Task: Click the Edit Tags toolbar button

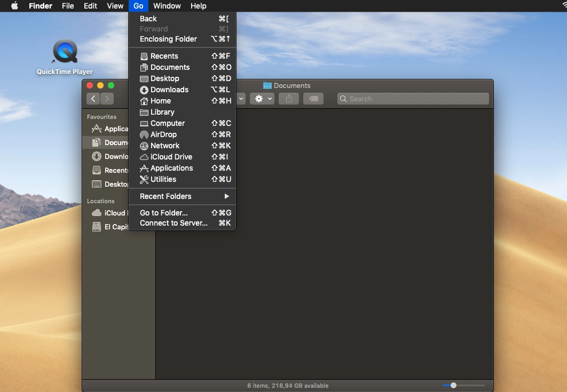Action: (313, 99)
